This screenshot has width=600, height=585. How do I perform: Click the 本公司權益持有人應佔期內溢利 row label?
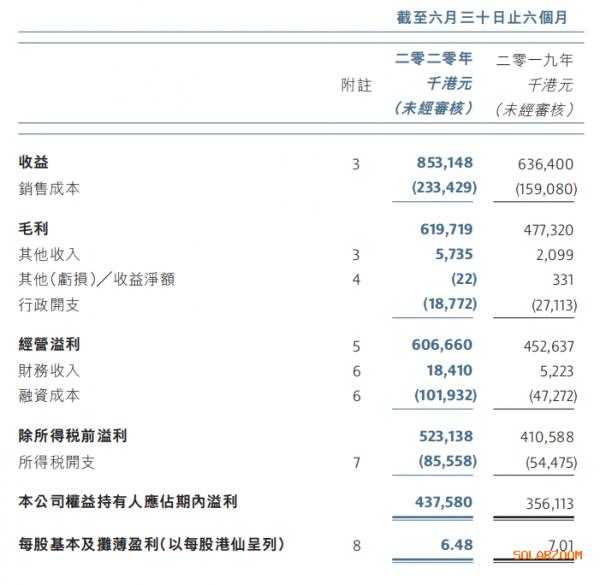click(128, 502)
